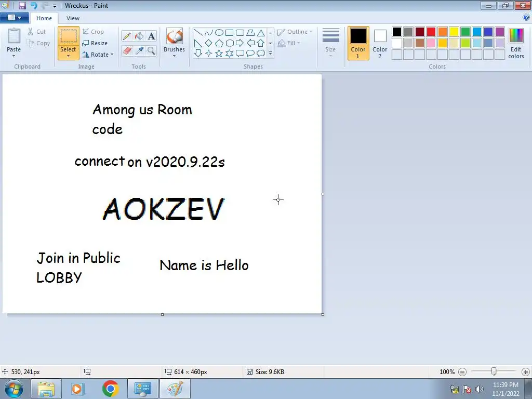Click the zoom slider handle
The width and height of the screenshot is (532, 399).
(494, 371)
